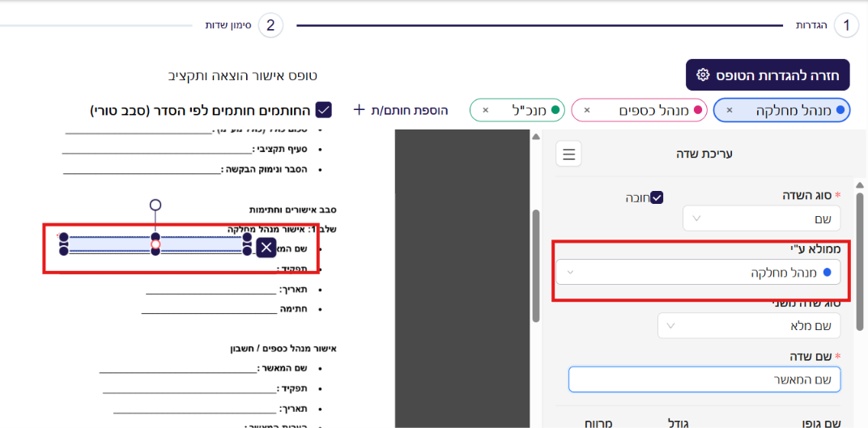Screen dimensions: 868x428
Task: Open the 'סוג השדה' dropdown showing 'שם'
Action: tap(762, 218)
